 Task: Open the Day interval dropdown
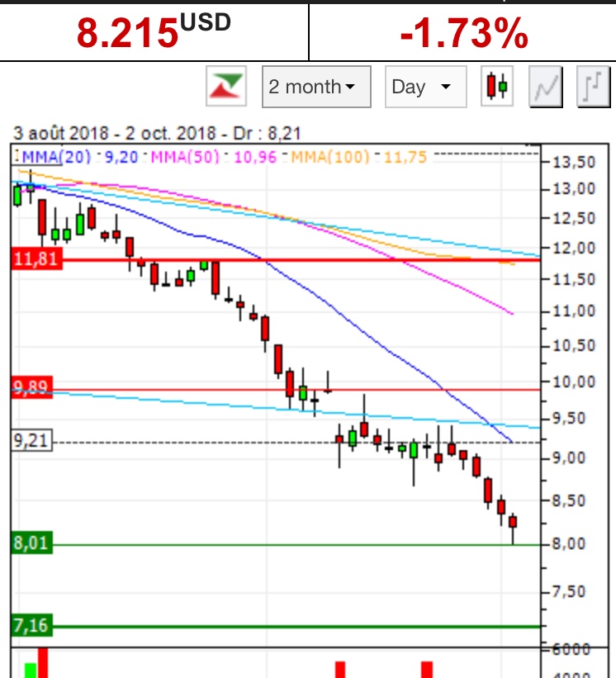tap(426, 87)
